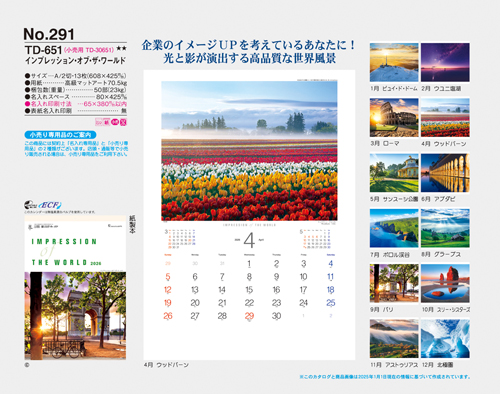The width and height of the screenshot is (500, 394).
Task: Click the pink 名入れ印刷寸法 line
Action: coord(76,104)
